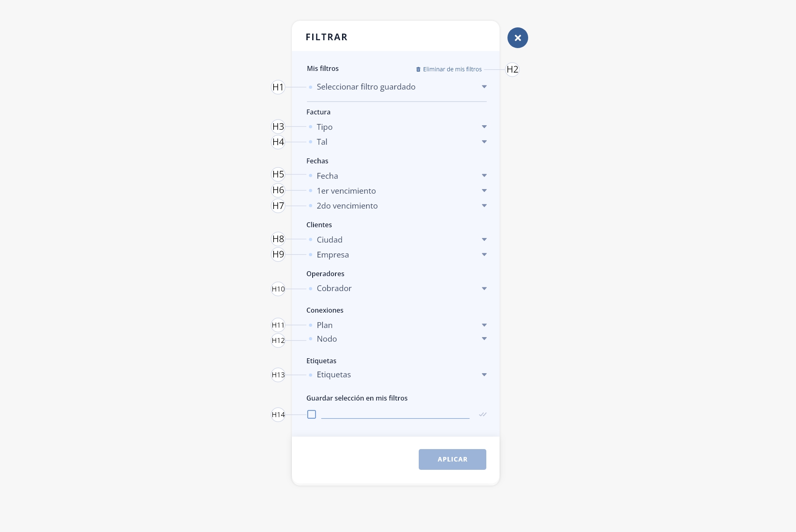The width and height of the screenshot is (796, 532).
Task: Expand the Etiquetas dropdown
Action: point(397,374)
